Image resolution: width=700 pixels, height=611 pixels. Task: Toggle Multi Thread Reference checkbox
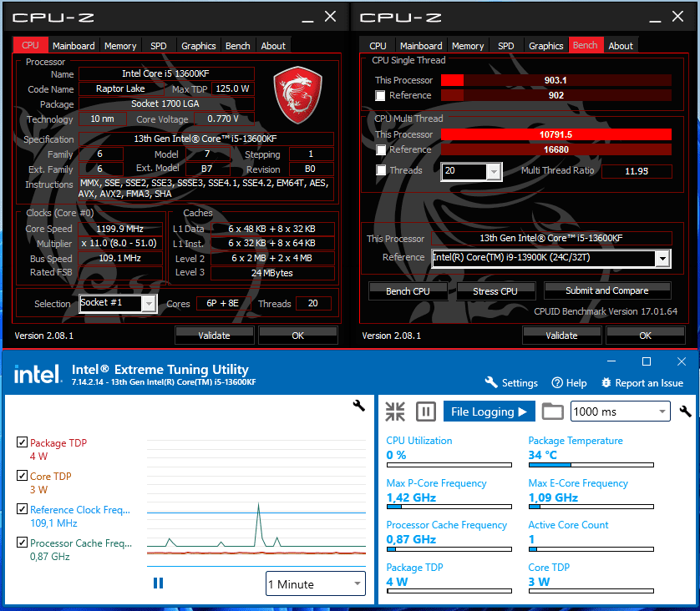click(x=380, y=150)
